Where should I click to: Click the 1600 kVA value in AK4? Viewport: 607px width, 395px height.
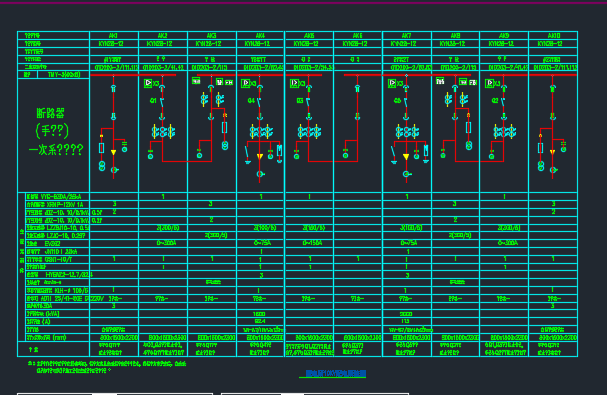click(259, 314)
